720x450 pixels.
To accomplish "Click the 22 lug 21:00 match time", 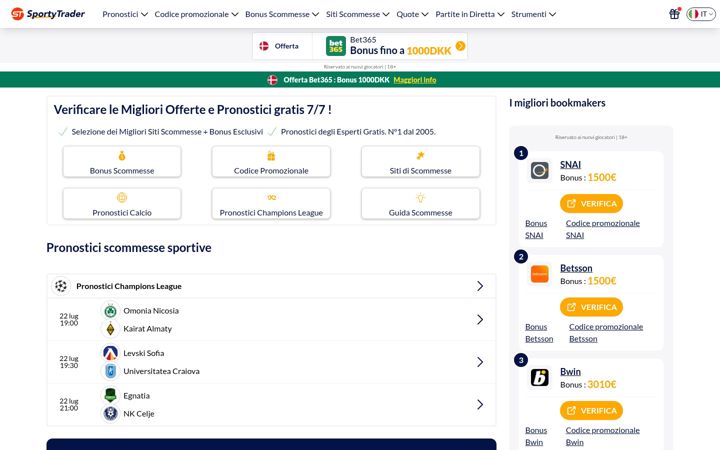I will point(69,405).
